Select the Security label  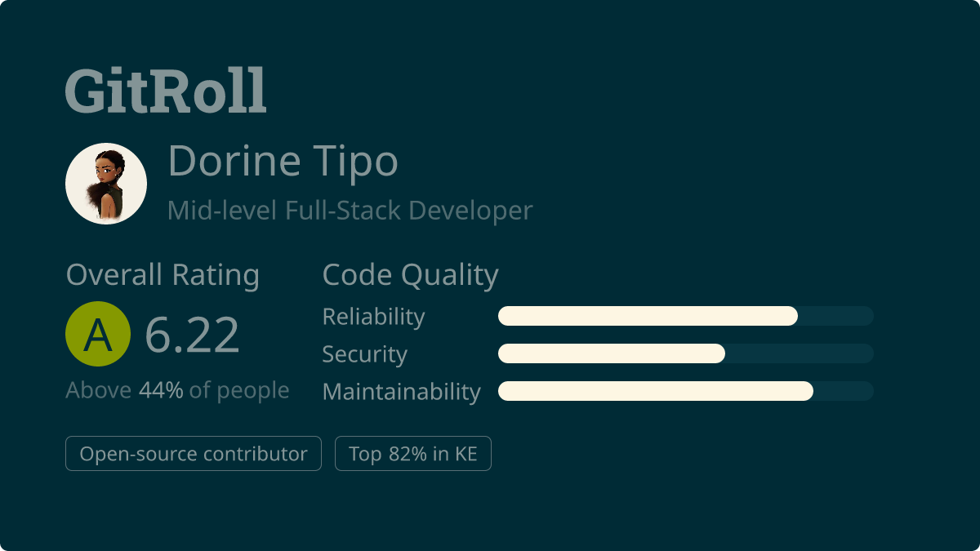click(x=364, y=354)
